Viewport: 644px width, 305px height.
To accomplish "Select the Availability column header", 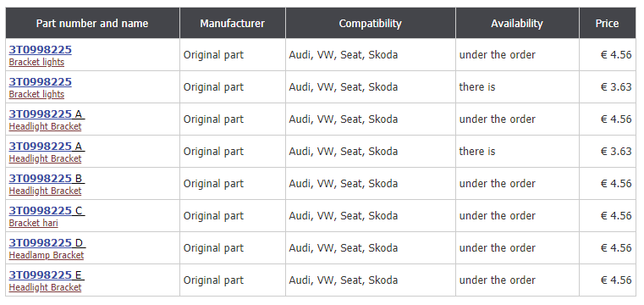I will 517,23.
